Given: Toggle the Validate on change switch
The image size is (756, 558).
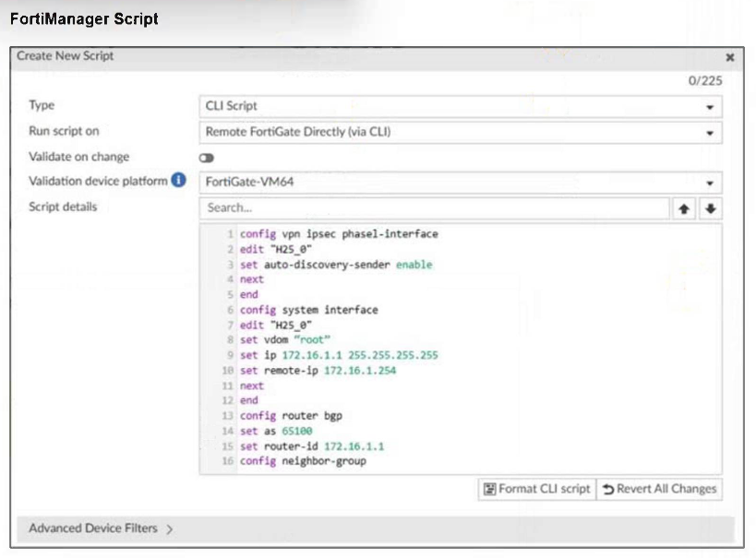Looking at the screenshot, I should click(x=206, y=158).
